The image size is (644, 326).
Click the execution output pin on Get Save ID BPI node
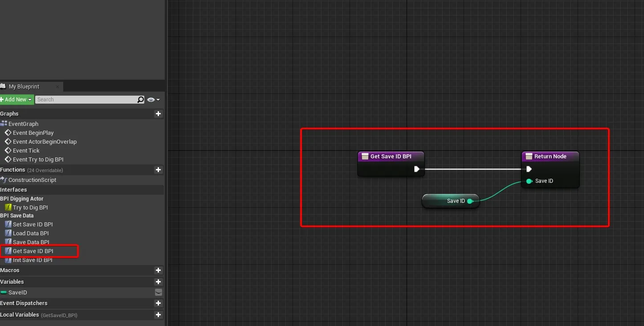point(416,169)
